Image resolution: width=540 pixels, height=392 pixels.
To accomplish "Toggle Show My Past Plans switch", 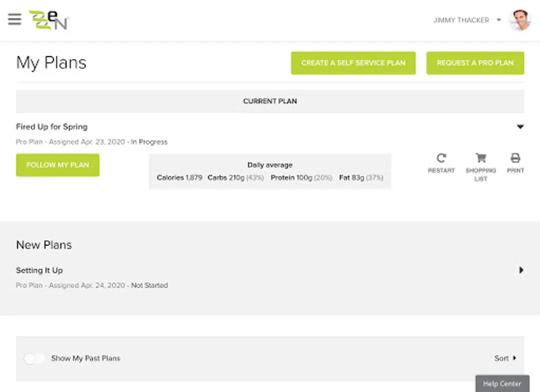I will (x=35, y=358).
